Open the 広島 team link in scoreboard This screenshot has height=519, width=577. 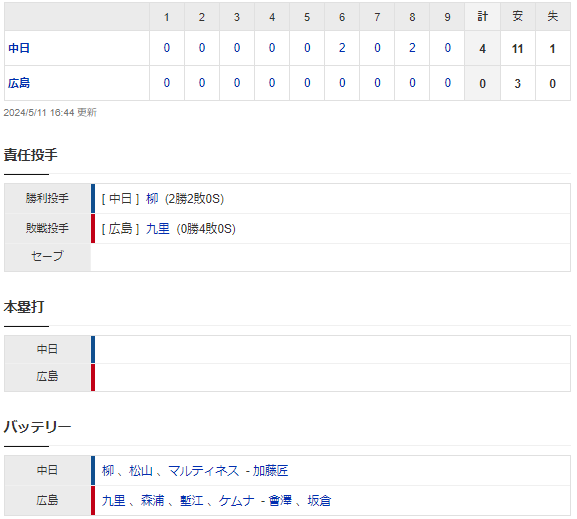(19, 83)
